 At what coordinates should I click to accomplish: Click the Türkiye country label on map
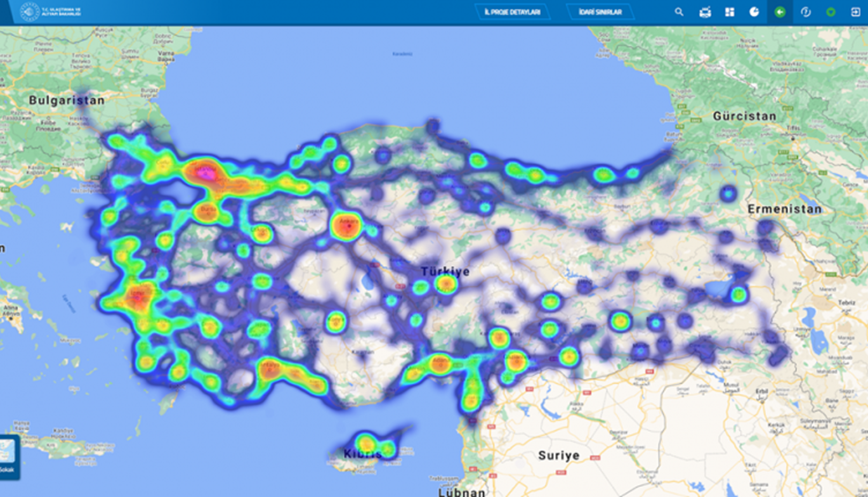click(x=445, y=271)
